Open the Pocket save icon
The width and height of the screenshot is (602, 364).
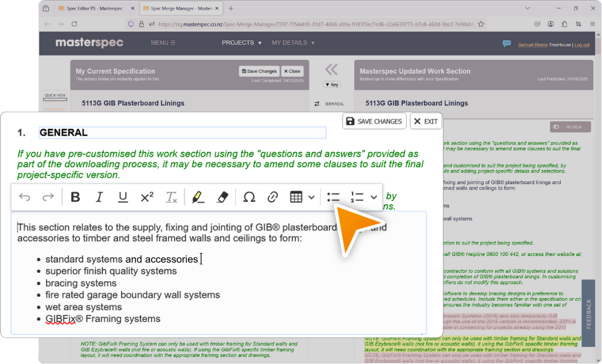coord(537,24)
